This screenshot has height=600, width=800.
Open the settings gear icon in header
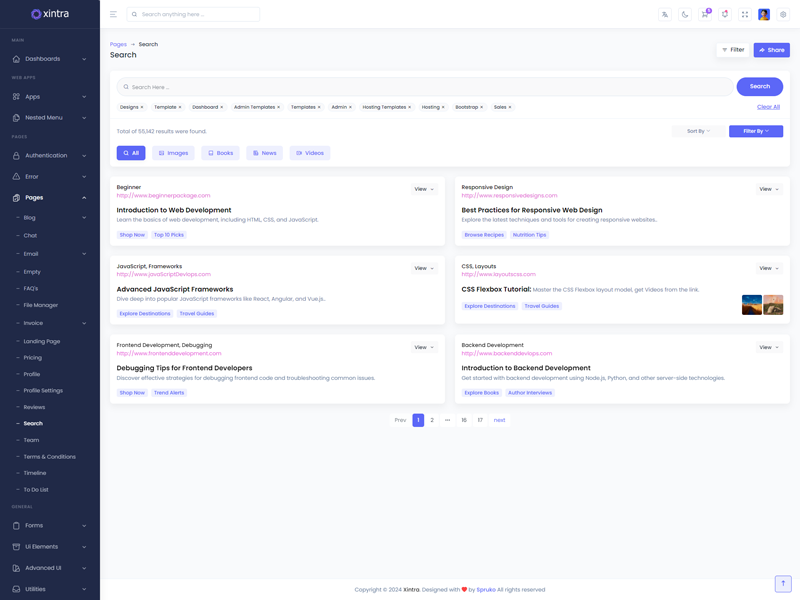pos(783,14)
